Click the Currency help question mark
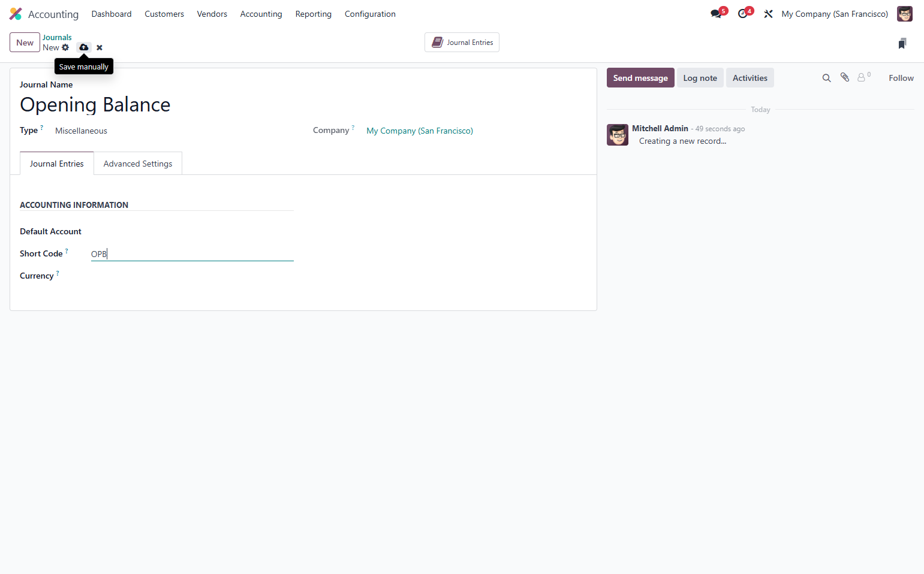Screen dimensions: 924x574 pyautogui.click(x=58, y=273)
